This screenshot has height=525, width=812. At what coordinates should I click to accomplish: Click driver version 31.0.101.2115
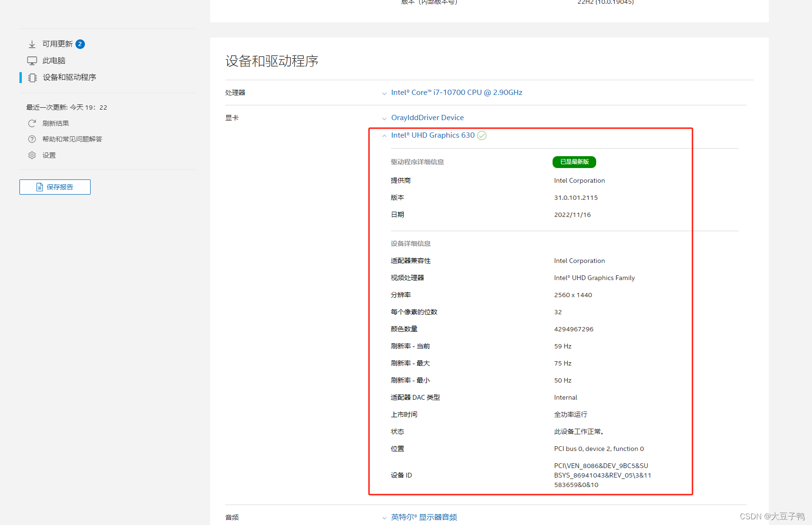(x=576, y=198)
